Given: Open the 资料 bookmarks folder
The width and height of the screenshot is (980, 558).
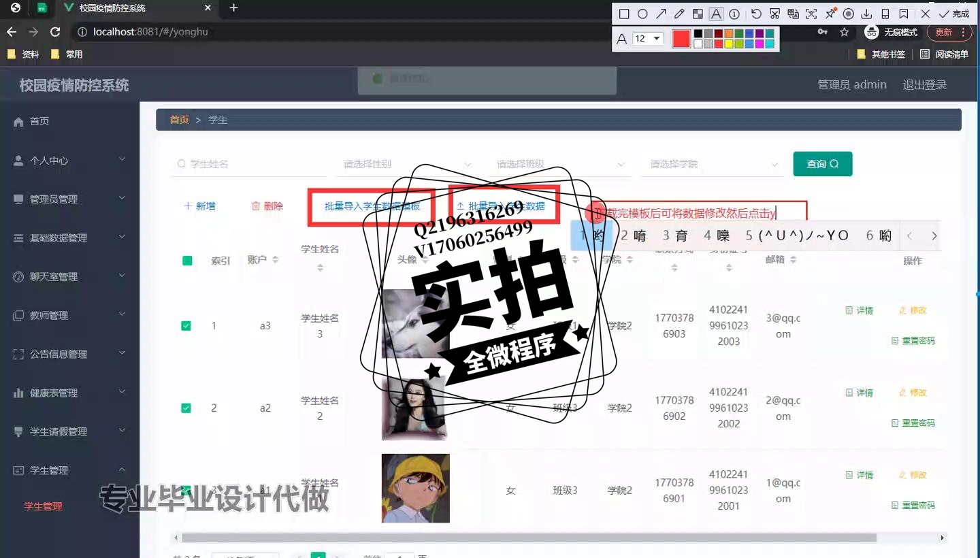Looking at the screenshot, I should tap(23, 54).
